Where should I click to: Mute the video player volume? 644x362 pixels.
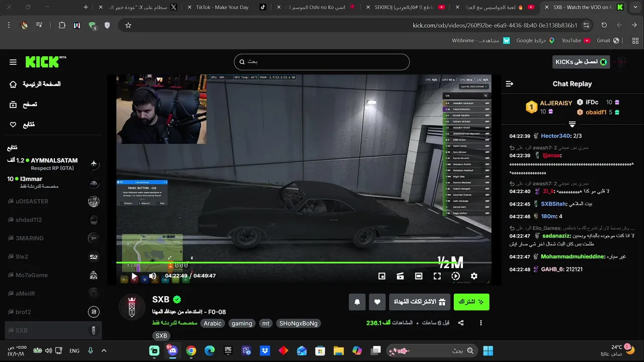pos(152,276)
